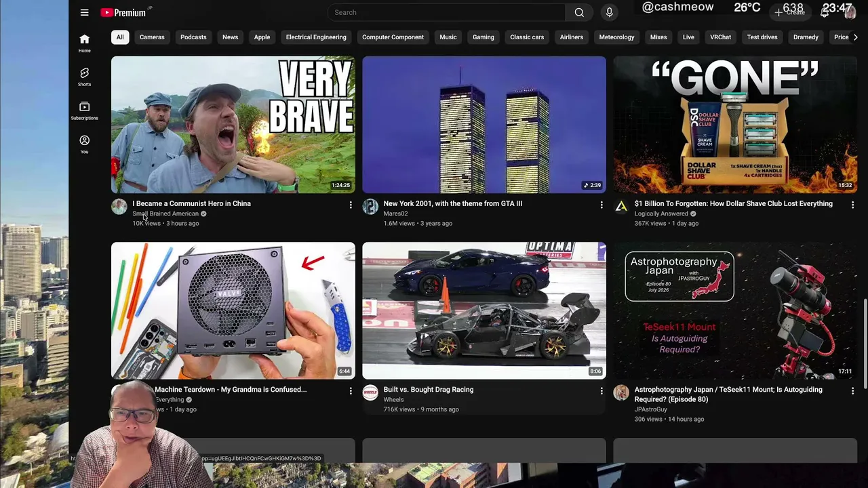Open Home in the sidebar
868x488 pixels.
pos(84,43)
